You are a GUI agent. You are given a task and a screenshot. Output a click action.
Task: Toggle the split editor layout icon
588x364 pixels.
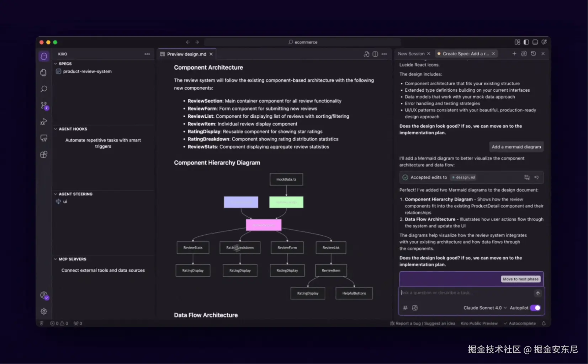tap(375, 54)
